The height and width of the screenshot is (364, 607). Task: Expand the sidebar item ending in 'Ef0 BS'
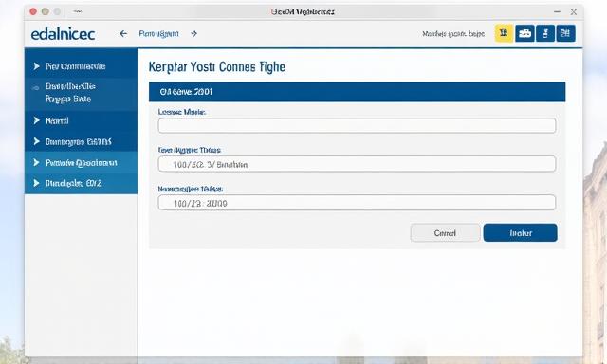pyautogui.click(x=81, y=141)
